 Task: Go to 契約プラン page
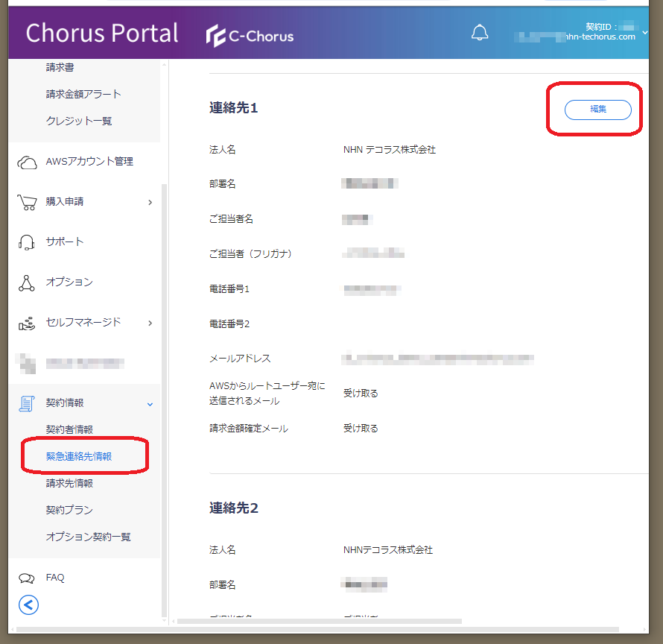pos(69,510)
